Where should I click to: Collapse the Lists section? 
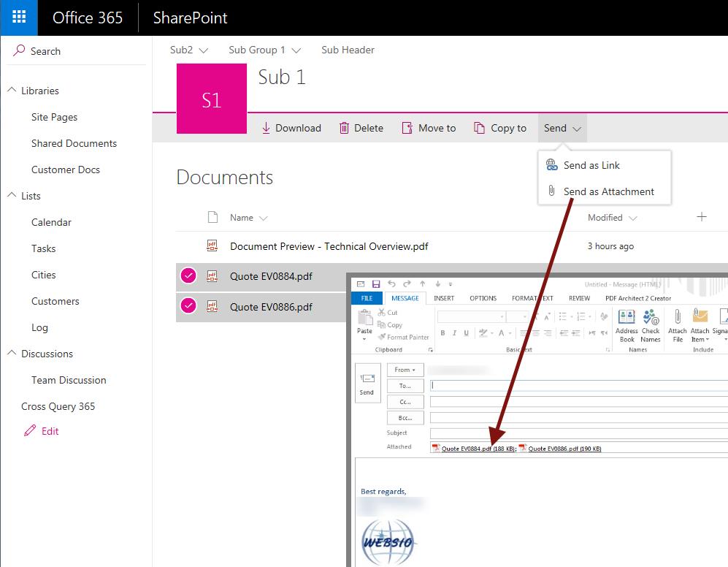[x=12, y=195]
